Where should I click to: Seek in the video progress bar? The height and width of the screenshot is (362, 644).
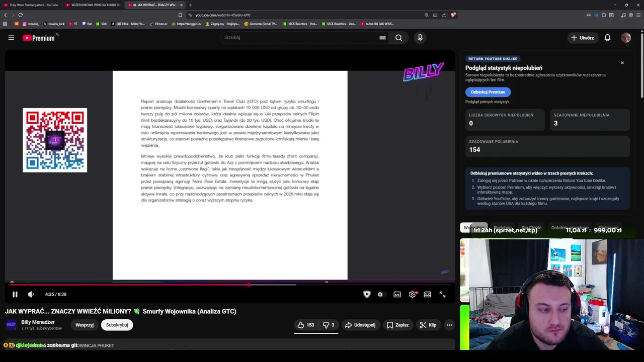(x=230, y=285)
